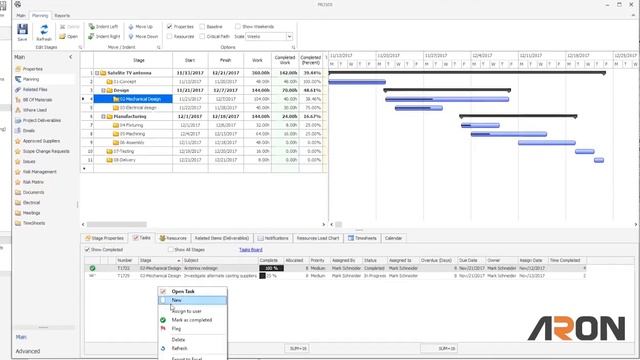Collapse the Design stage group
640x360 pixels.
click(x=103, y=90)
